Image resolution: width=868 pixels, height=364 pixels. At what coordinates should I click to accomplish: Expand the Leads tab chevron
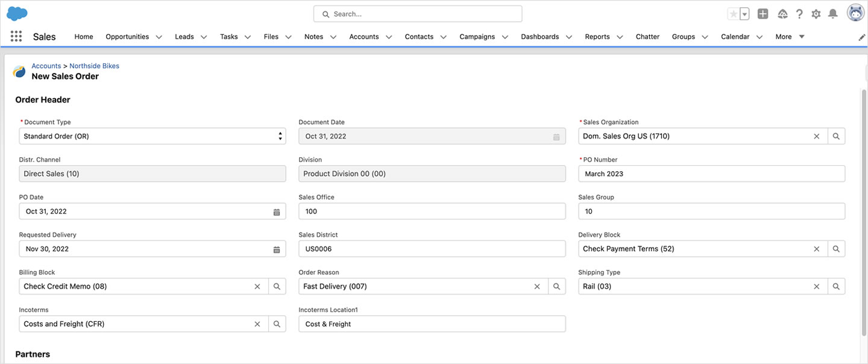coord(204,37)
